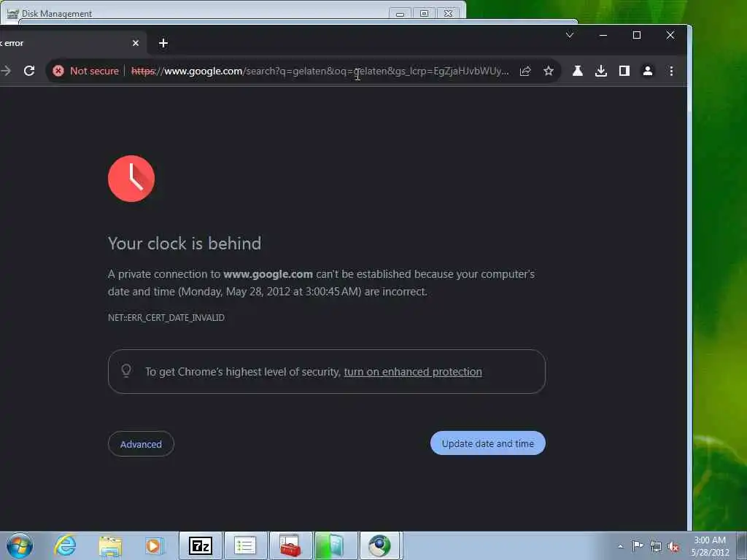Bookmark this page with the star icon
The width and height of the screenshot is (747, 560).
pos(549,71)
